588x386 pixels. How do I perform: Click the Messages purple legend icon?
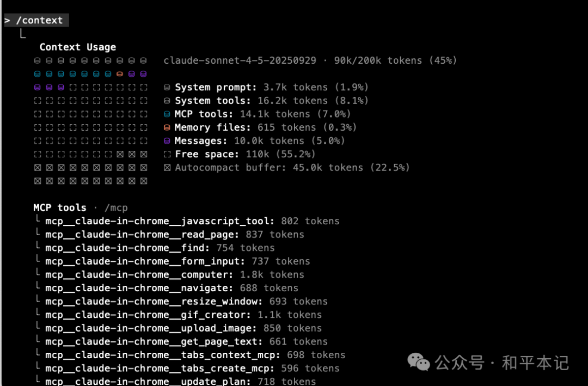pyautogui.click(x=167, y=141)
